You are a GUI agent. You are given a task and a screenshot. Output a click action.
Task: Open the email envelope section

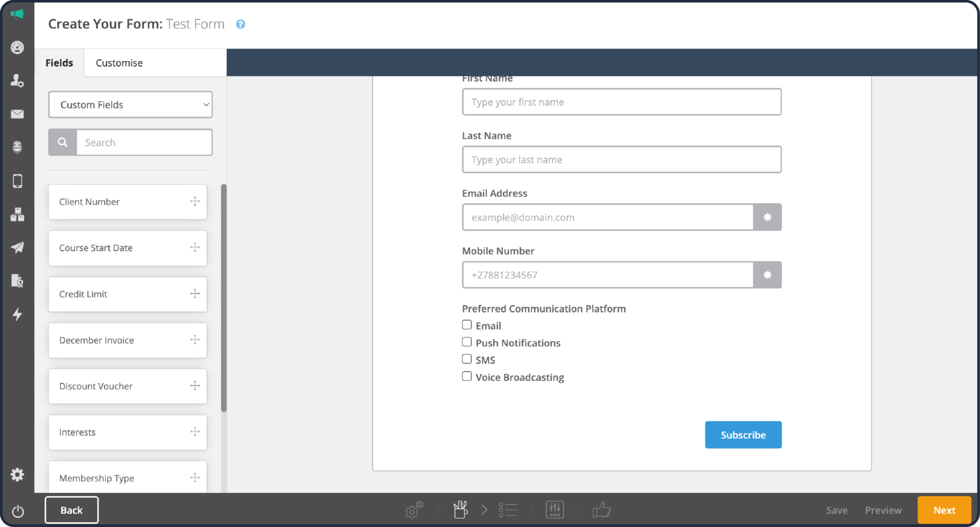17,114
